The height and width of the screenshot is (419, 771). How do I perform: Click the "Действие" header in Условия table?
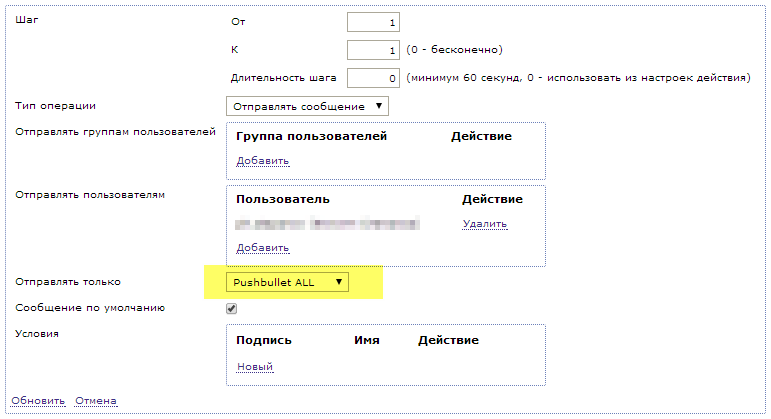point(448,340)
